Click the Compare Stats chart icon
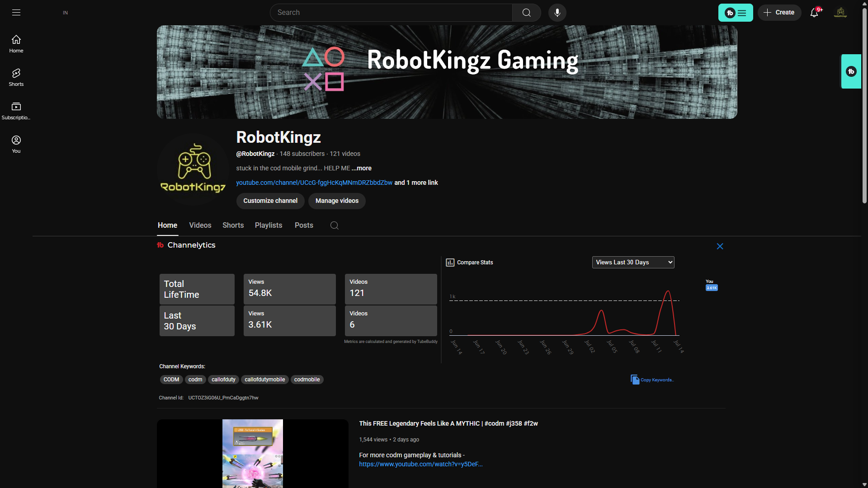Image resolution: width=868 pixels, height=488 pixels. click(450, 263)
